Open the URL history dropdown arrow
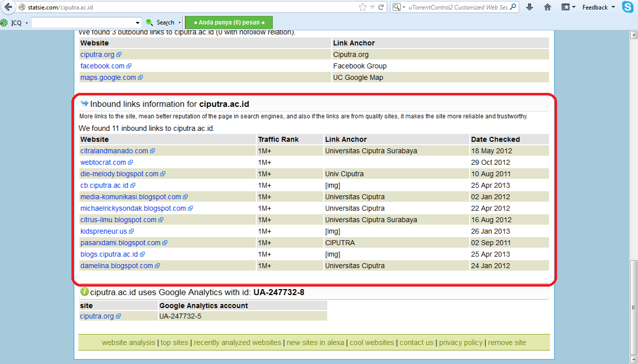Screen dimensions: 638x364 pos(372,7)
